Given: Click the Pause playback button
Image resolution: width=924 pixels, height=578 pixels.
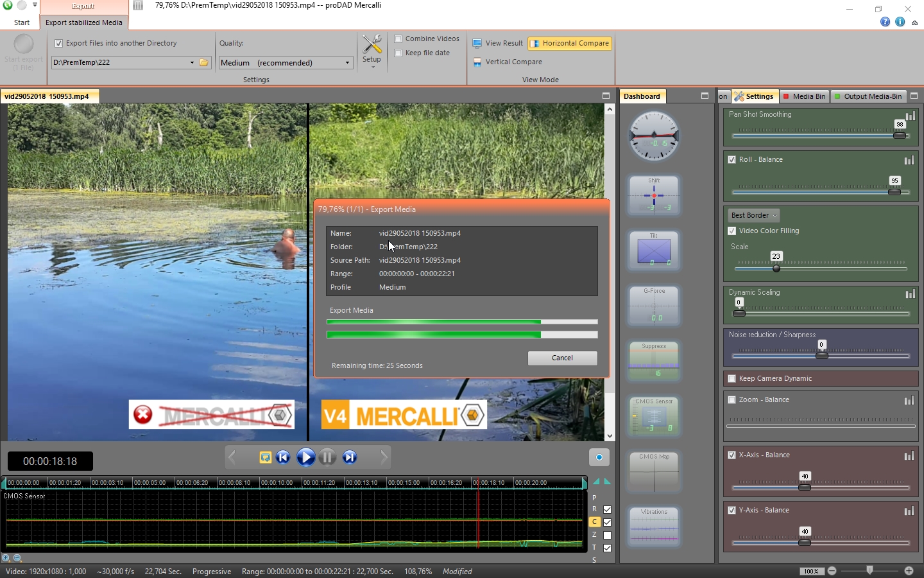Looking at the screenshot, I should coord(327,457).
